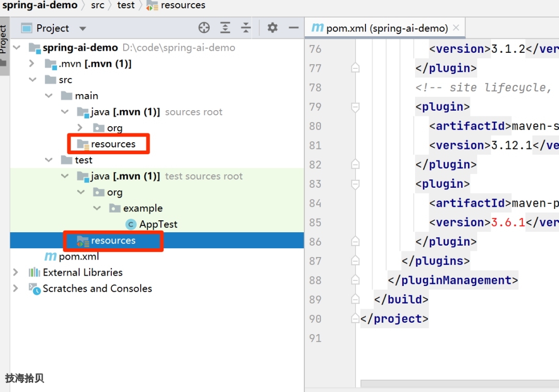Collapse the java sources root node
The width and height of the screenshot is (559, 392).
65,112
